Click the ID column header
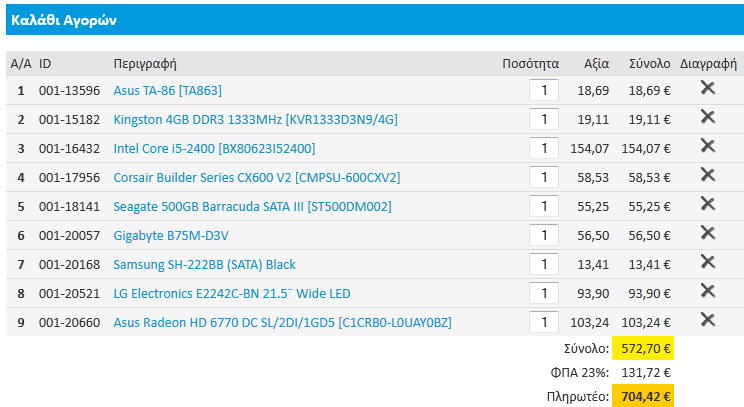The image size is (744, 407). point(45,64)
